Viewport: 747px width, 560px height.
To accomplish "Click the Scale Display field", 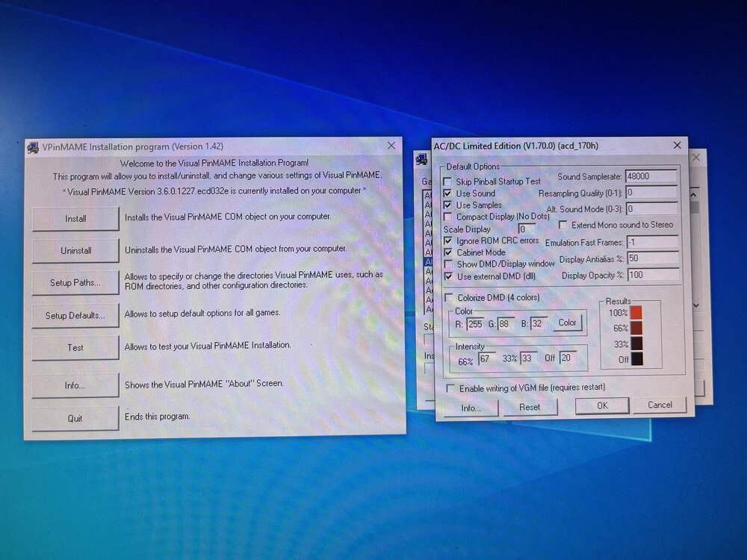I will [527, 229].
